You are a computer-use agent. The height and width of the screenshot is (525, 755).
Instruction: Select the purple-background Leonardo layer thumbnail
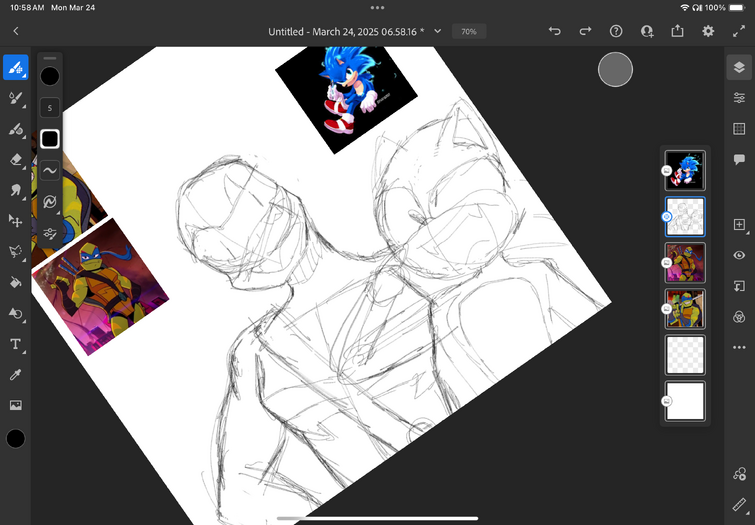tap(685, 262)
